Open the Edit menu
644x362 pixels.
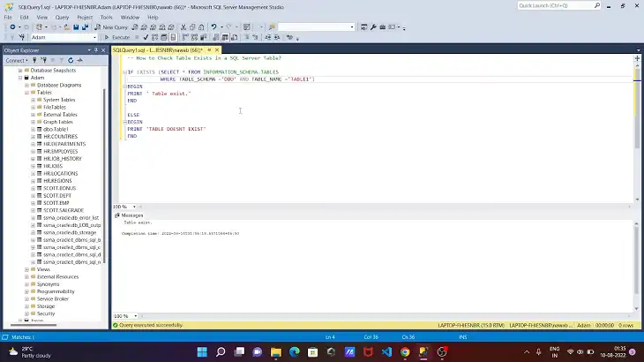pyautogui.click(x=24, y=18)
